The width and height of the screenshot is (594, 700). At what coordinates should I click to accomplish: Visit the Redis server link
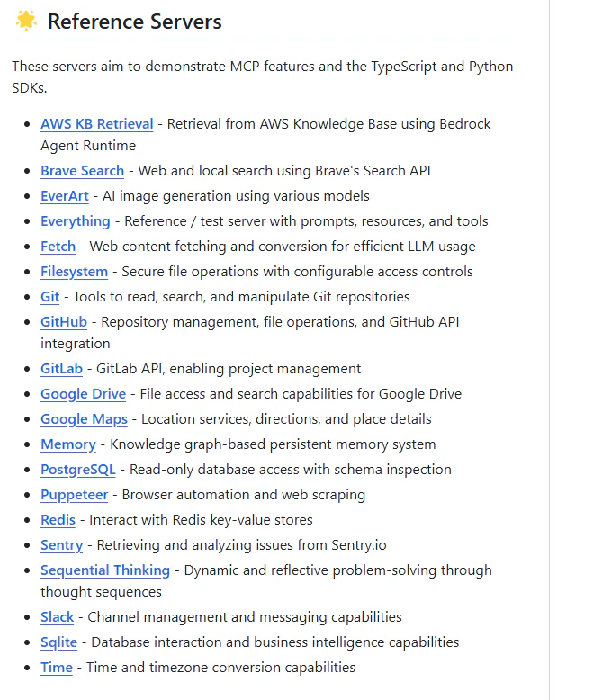tap(58, 520)
